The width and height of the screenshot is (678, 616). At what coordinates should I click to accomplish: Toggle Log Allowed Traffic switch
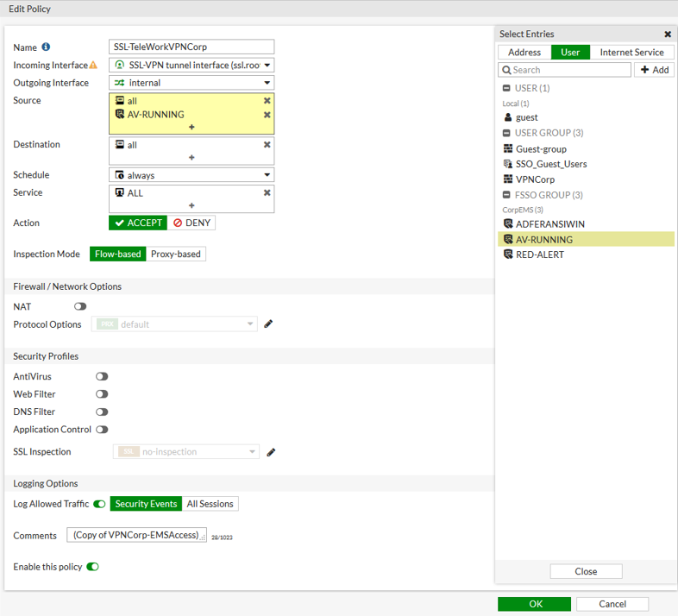point(99,504)
